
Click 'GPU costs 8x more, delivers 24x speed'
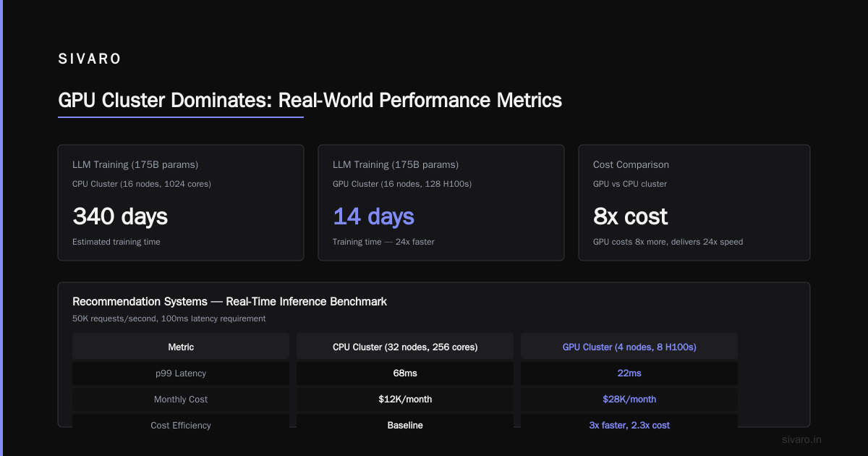tap(668, 242)
